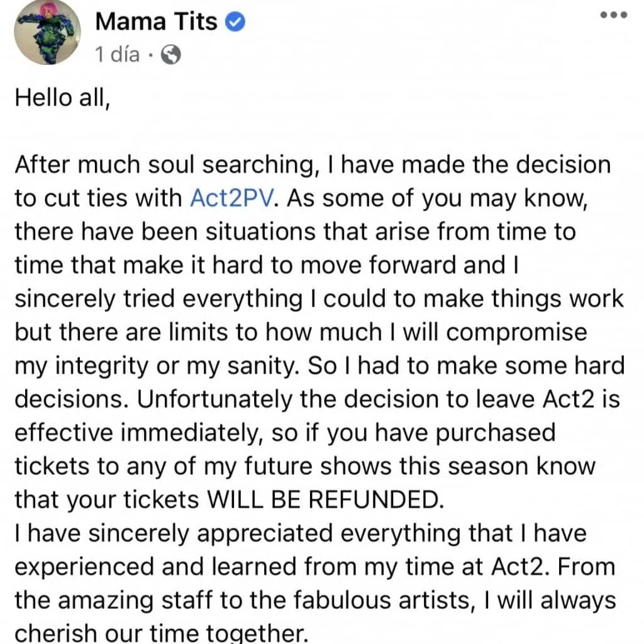Follow the blue Act2PV page link
Image resolution: width=644 pixels, height=644 pixels.
tap(231, 198)
